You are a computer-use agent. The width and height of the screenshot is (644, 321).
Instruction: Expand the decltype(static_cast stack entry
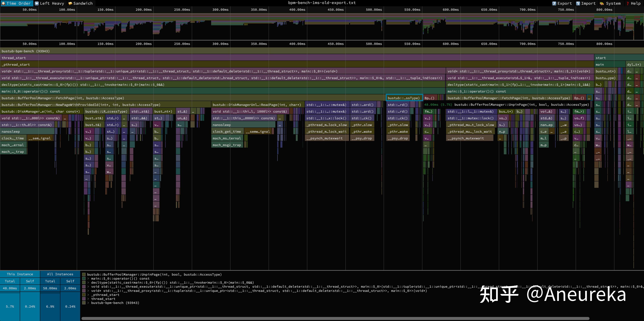(88, 282)
